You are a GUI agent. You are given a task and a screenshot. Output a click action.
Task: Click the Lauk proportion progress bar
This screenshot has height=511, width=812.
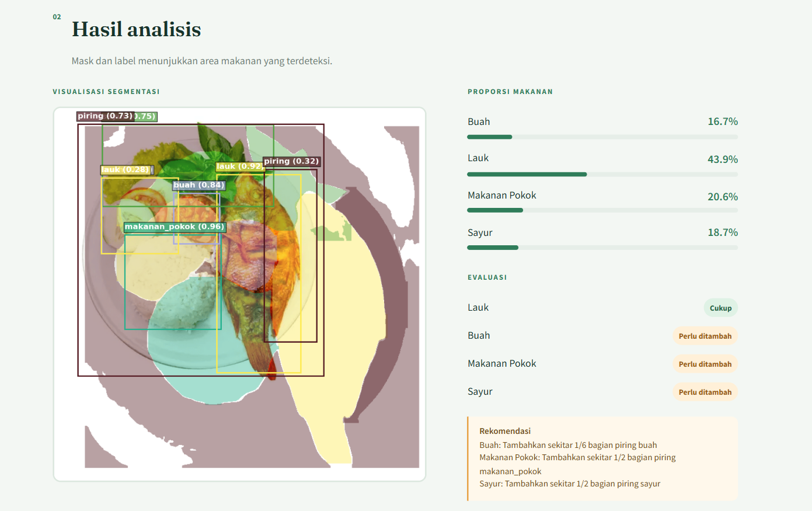(x=602, y=175)
